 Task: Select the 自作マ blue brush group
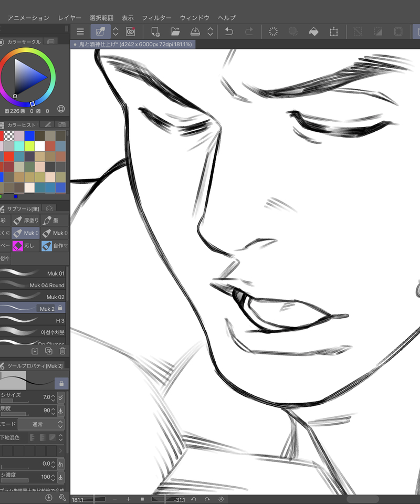click(55, 246)
